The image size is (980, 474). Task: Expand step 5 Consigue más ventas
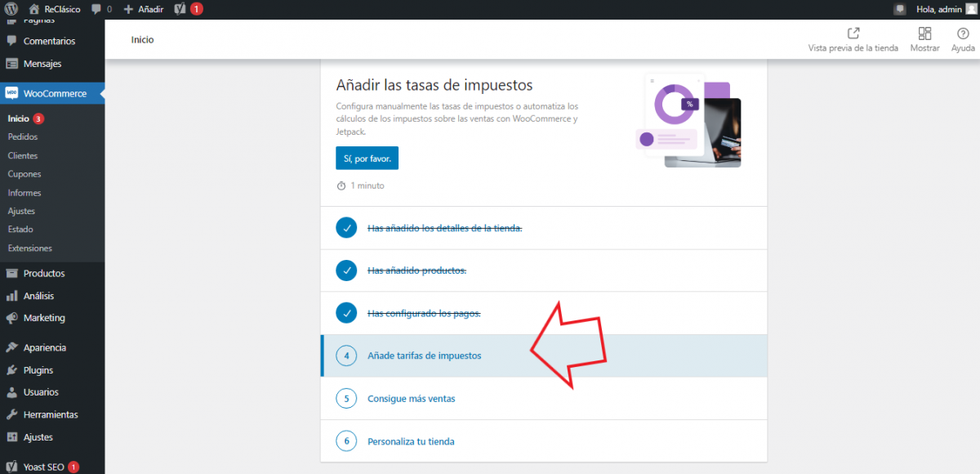[411, 399]
